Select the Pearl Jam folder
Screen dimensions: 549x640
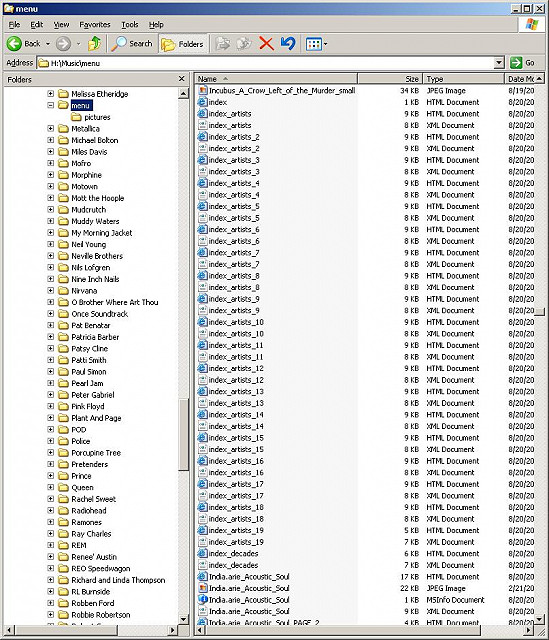coord(87,383)
